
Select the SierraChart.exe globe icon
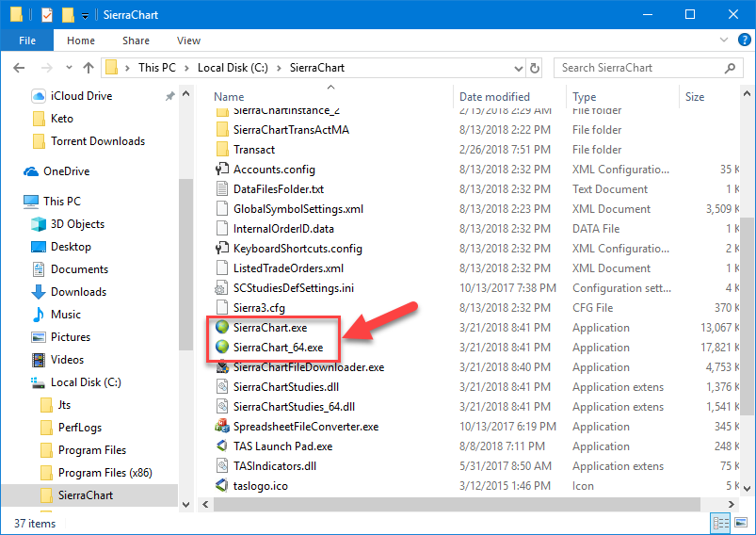pos(222,328)
